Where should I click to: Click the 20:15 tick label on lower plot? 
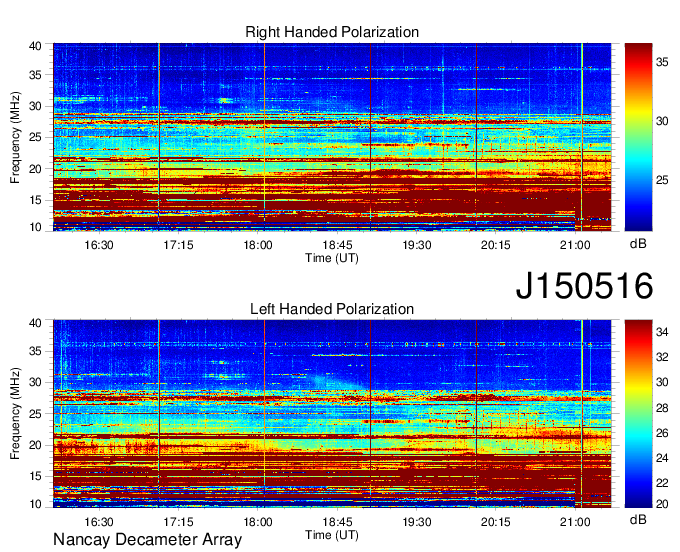tap(496, 522)
